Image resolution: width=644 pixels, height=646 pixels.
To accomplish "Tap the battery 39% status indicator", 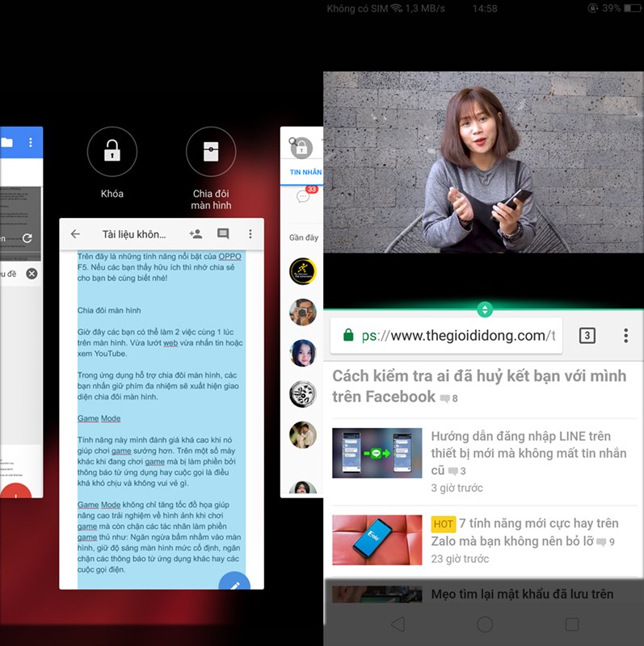I will pos(621,8).
